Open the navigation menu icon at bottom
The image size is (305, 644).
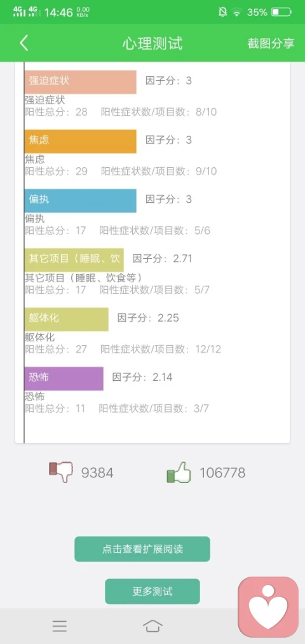tap(60, 626)
